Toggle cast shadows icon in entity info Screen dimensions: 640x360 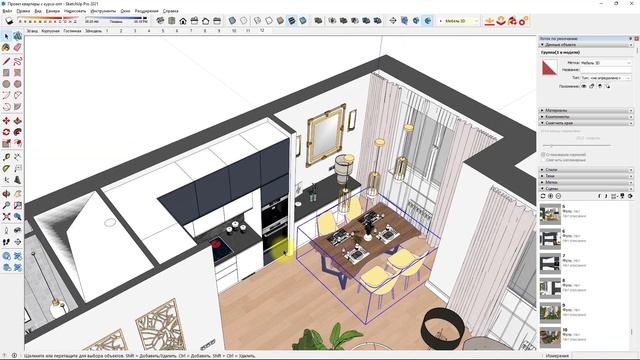click(x=607, y=86)
